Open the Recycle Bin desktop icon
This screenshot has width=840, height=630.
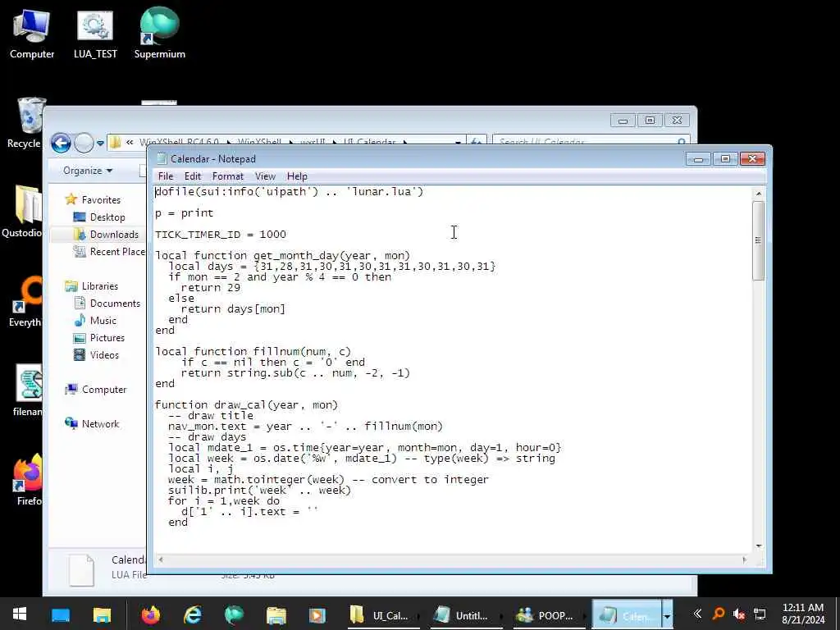click(24, 123)
